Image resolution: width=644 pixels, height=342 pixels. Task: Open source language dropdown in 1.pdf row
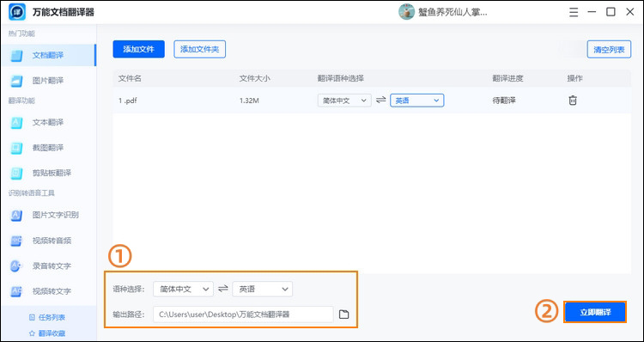pyautogui.click(x=344, y=101)
